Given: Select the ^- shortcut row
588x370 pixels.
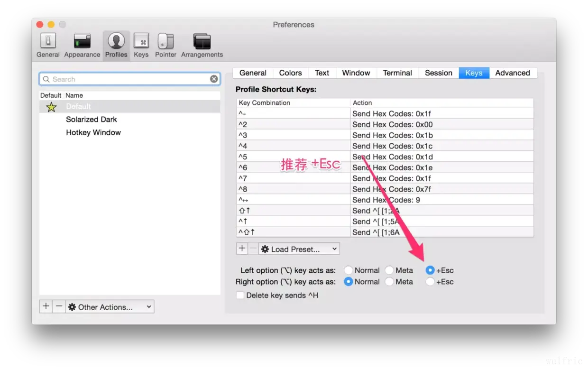Looking at the screenshot, I should pyautogui.click(x=385, y=114).
